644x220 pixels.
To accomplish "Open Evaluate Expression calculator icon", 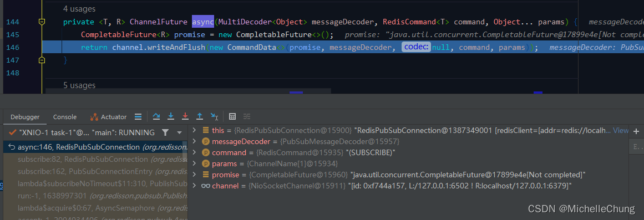I will click(232, 116).
